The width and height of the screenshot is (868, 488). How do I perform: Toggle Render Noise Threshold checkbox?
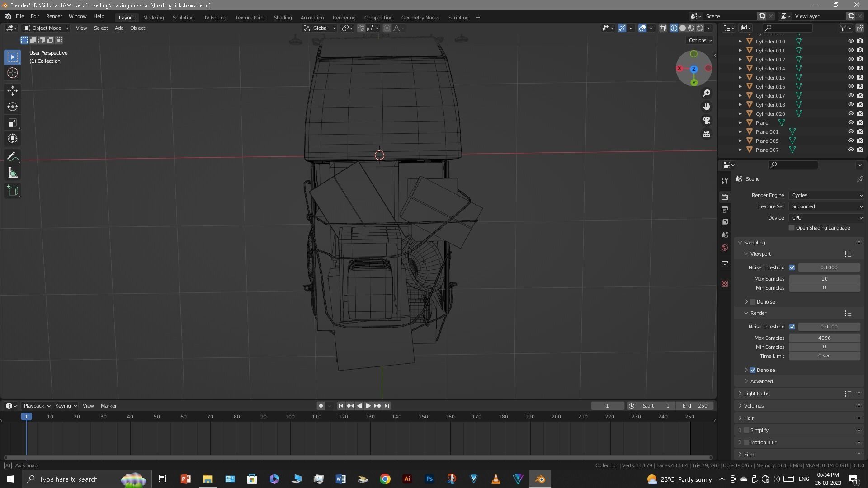click(x=792, y=327)
